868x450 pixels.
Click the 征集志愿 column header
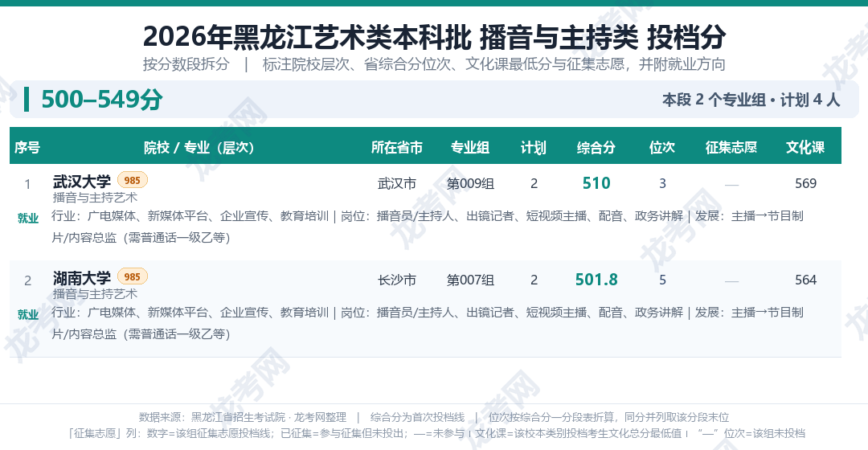coord(731,147)
